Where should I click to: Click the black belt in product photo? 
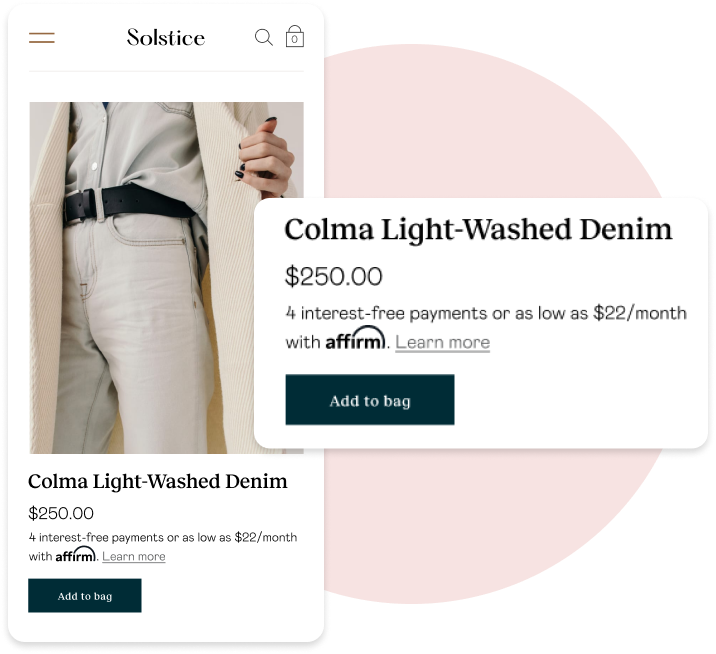130,203
